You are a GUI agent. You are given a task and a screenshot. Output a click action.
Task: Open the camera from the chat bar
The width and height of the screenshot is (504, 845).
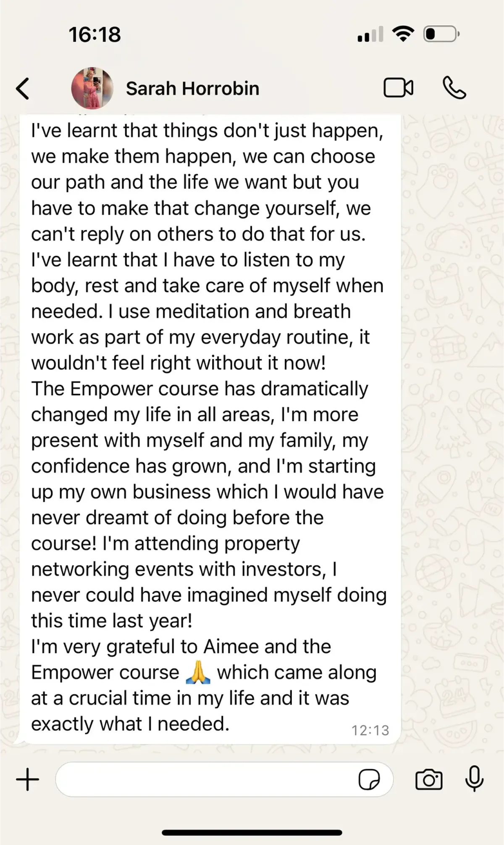pyautogui.click(x=429, y=780)
